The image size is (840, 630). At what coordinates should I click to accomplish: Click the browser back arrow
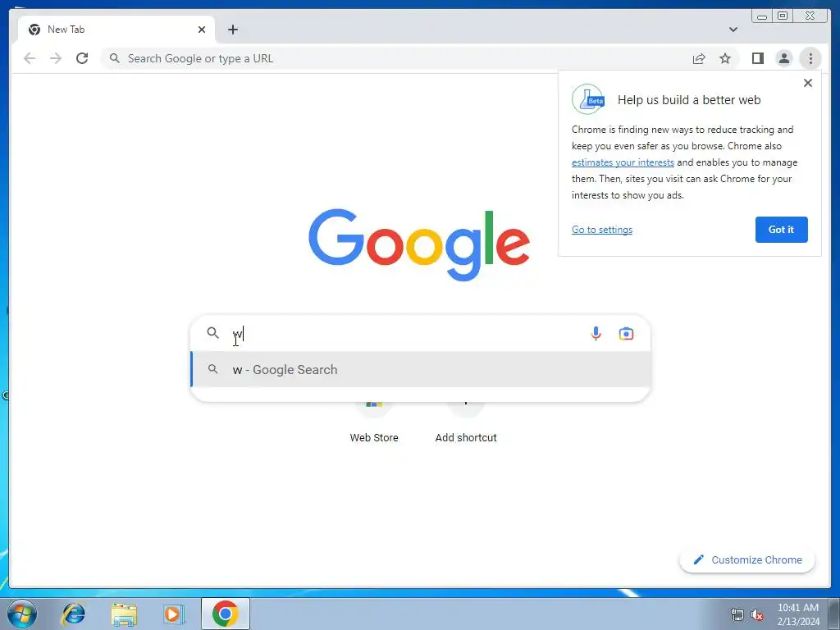30,58
